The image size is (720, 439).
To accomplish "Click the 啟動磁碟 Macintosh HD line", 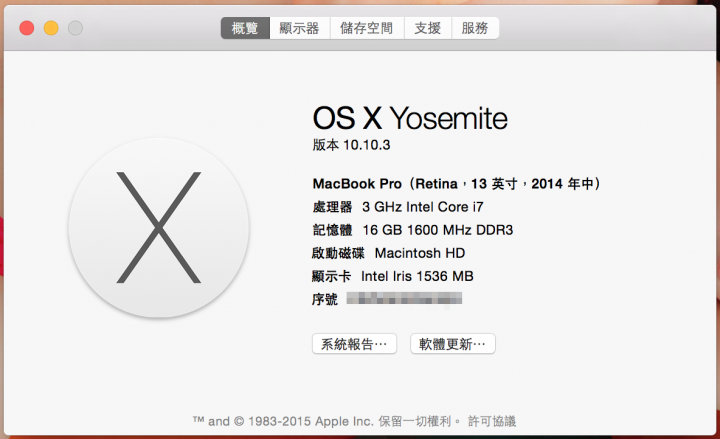I will tap(388, 253).
